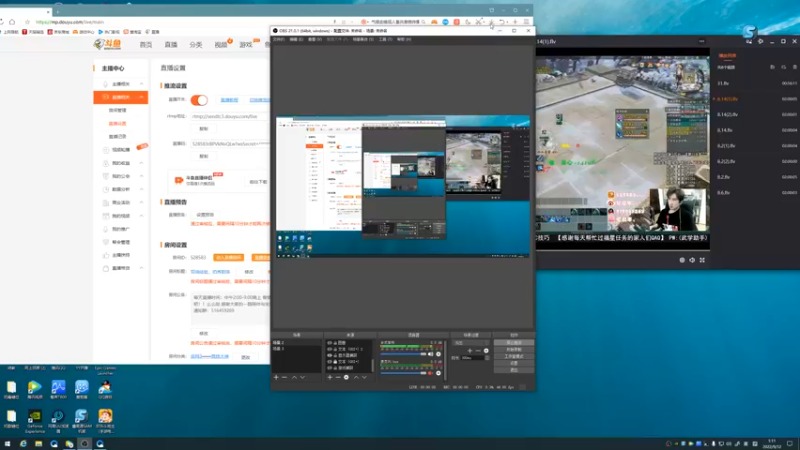Click the transition duration spinner arrows in OBS
The width and height of the screenshot is (800, 450).
(x=487, y=358)
